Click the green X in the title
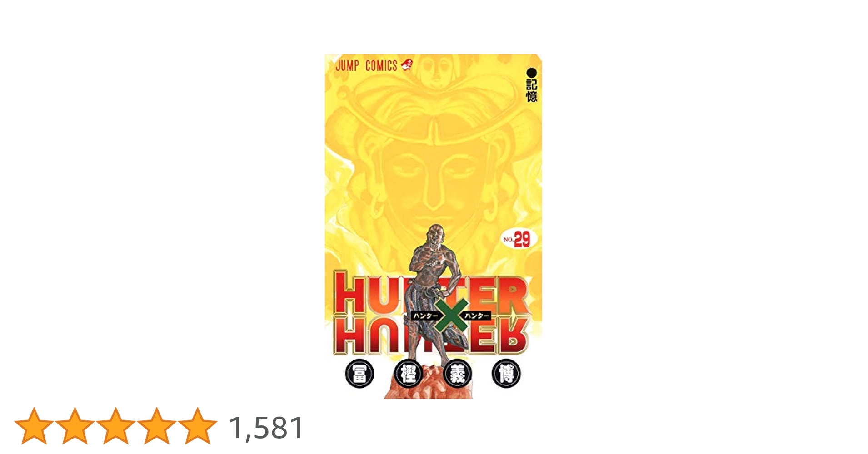Image resolution: width=868 pixels, height=454 pixels. pos(451,316)
